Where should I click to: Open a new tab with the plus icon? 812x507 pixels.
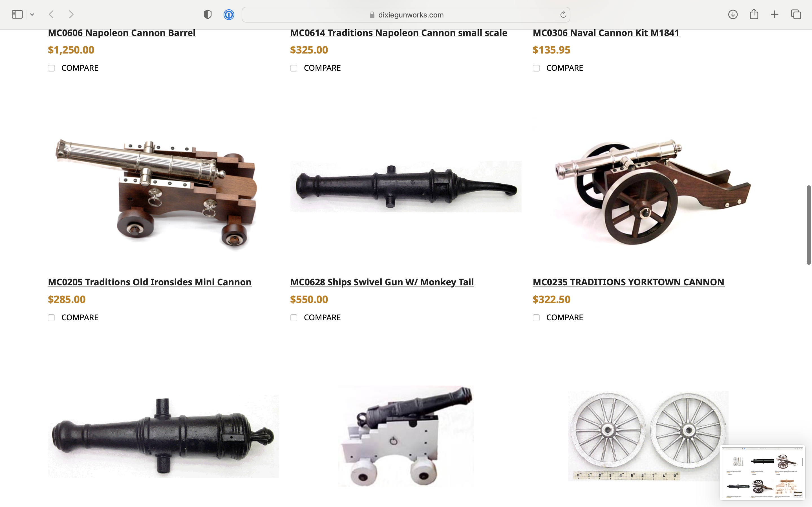click(775, 14)
